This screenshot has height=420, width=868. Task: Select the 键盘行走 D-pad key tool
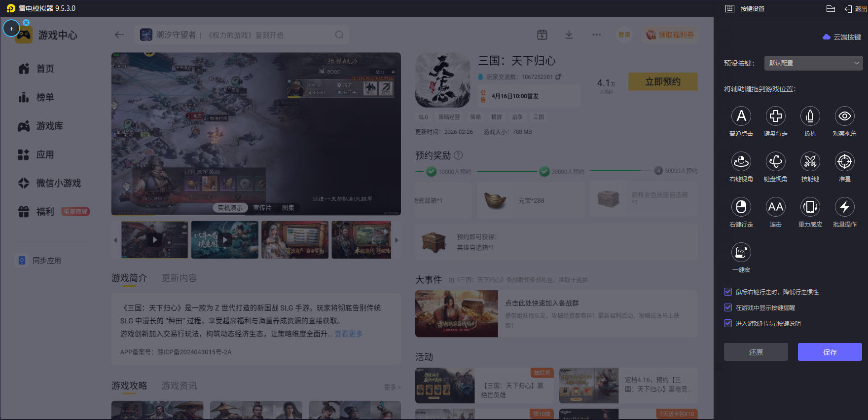tap(775, 116)
